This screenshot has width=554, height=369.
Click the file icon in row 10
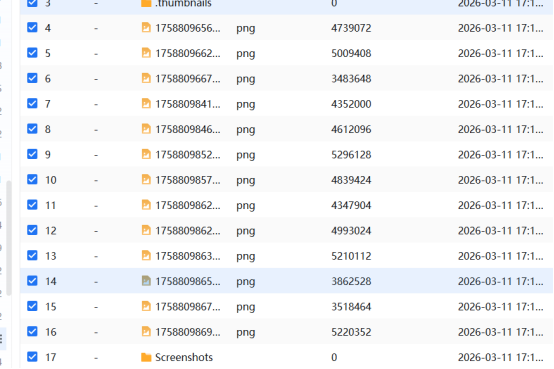click(x=146, y=180)
